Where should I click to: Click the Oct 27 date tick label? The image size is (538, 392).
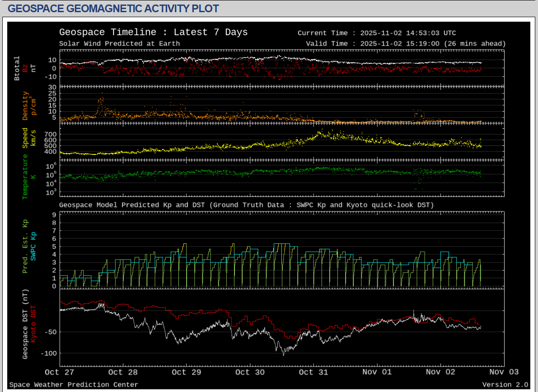click(x=59, y=372)
